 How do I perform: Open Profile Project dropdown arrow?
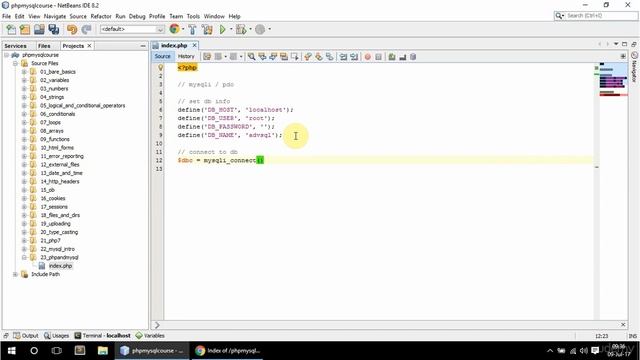click(x=269, y=29)
